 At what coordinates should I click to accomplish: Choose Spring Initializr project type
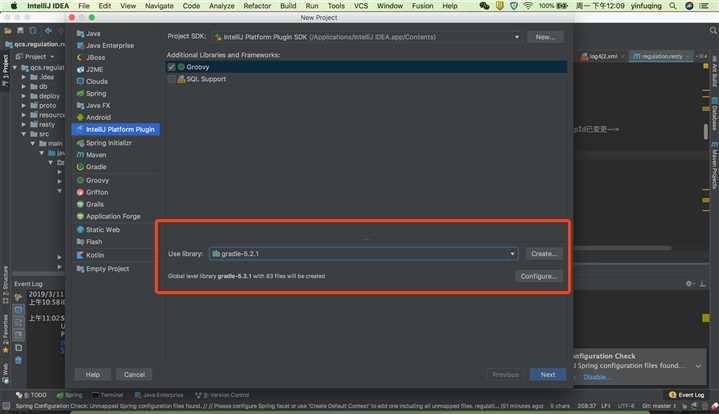tap(109, 143)
